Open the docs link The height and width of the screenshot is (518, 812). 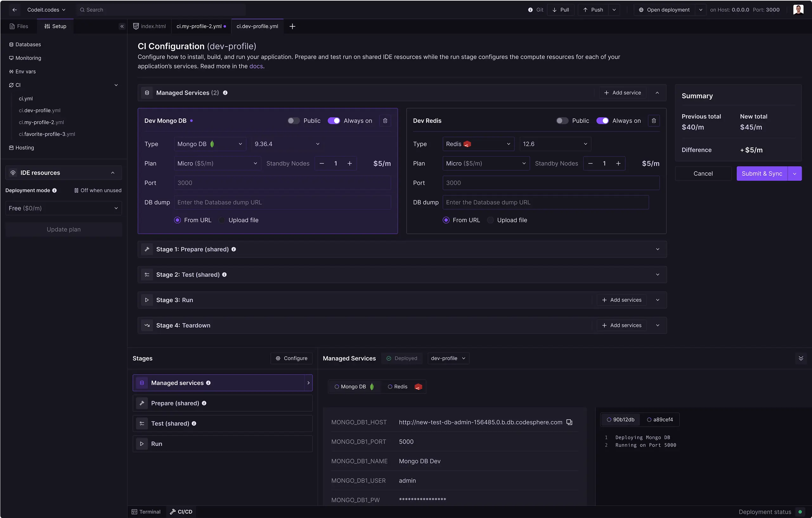(x=256, y=66)
